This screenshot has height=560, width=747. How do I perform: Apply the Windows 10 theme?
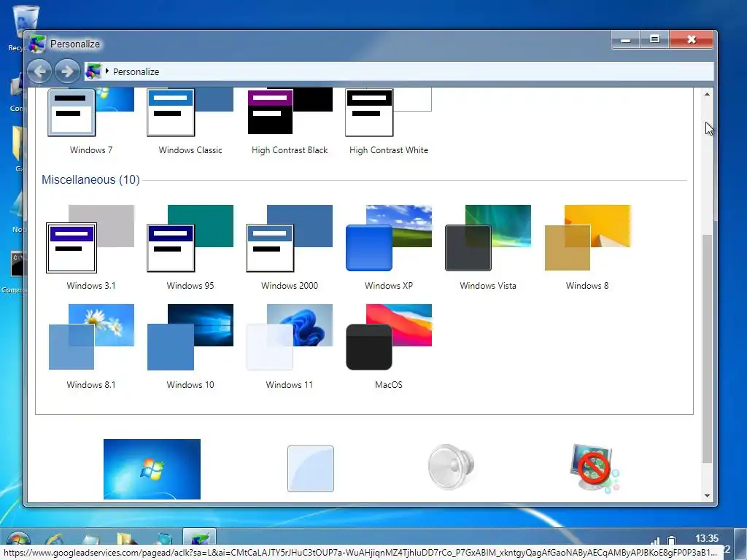click(x=190, y=346)
